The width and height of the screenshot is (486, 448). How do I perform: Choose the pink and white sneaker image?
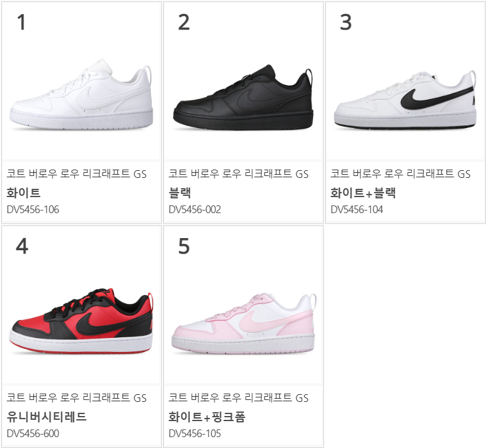(243, 323)
